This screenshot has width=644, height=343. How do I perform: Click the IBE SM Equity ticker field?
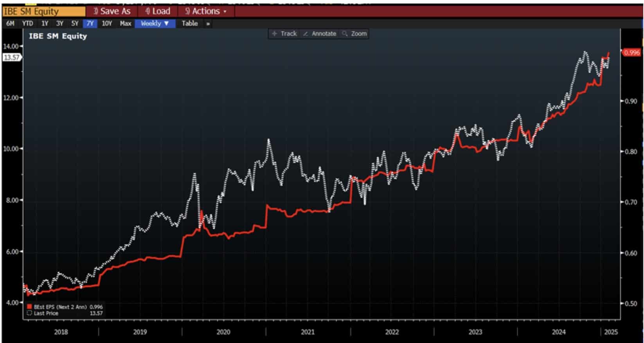[x=43, y=11]
